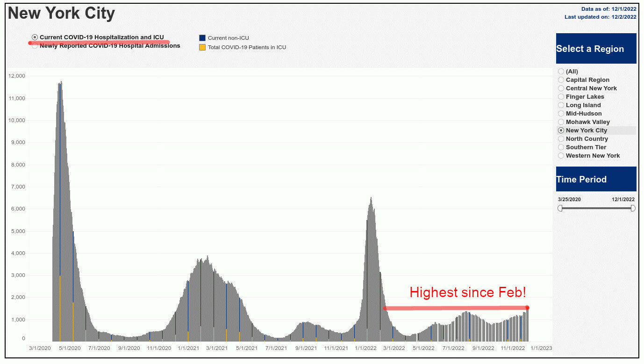Click the 3/1/2020 x-axis label

[40, 348]
